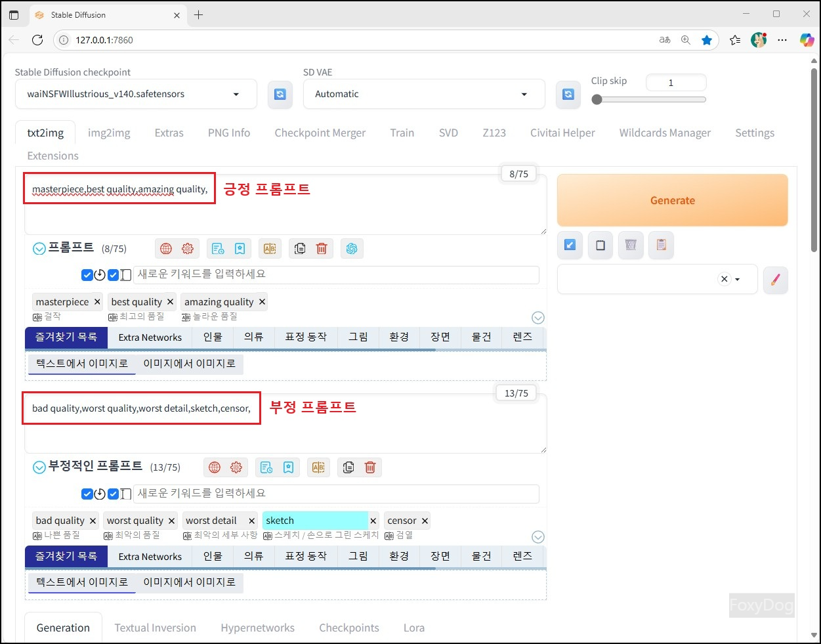This screenshot has width=821, height=644.
Task: Click the globe icon in the positive prompt toolbar
Action: (166, 249)
